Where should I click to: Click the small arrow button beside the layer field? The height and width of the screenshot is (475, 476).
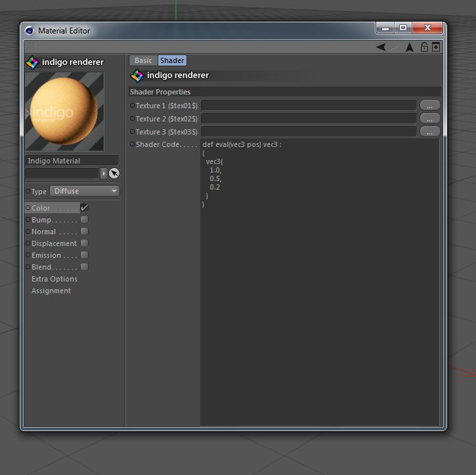click(x=104, y=173)
